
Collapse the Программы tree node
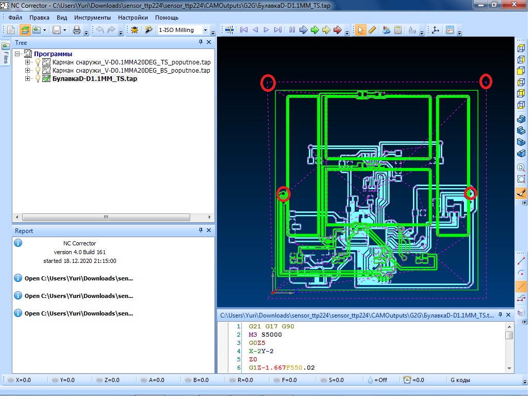(18, 54)
